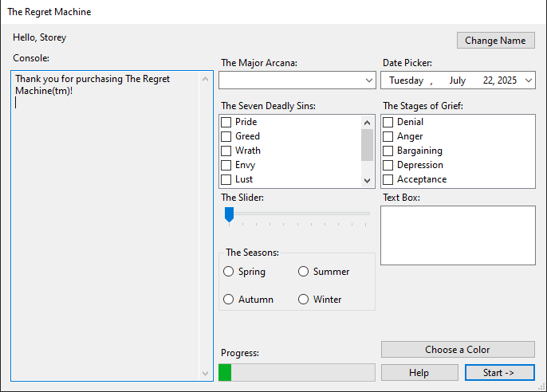Image resolution: width=547 pixels, height=392 pixels.
Task: Click the Change Name button
Action: tap(495, 41)
